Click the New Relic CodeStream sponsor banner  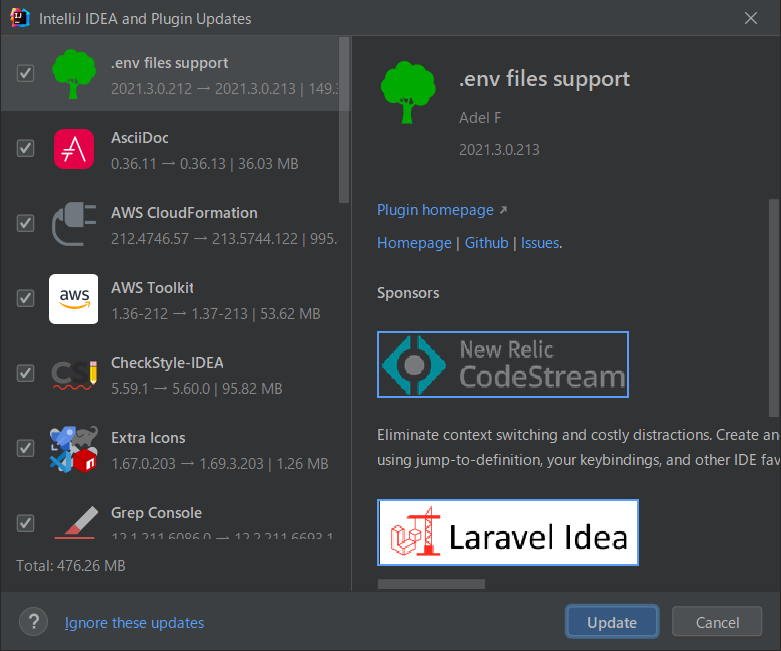point(503,365)
